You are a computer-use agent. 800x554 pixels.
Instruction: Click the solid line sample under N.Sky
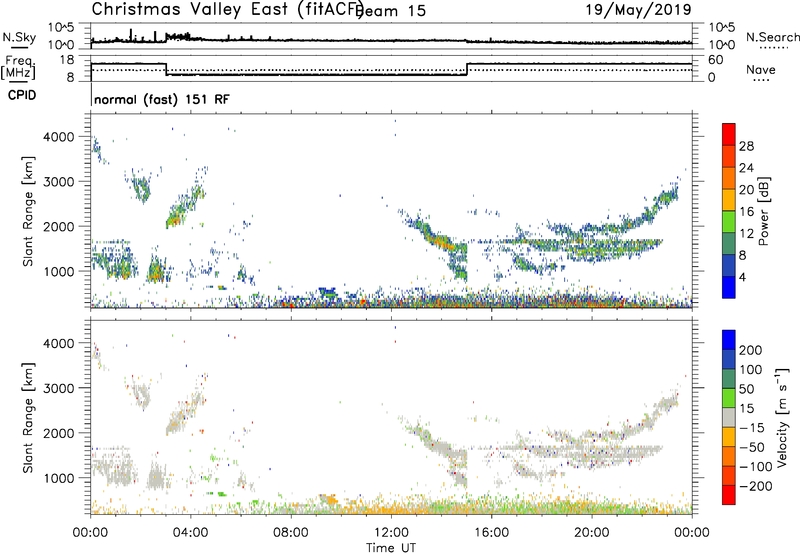click(x=19, y=48)
